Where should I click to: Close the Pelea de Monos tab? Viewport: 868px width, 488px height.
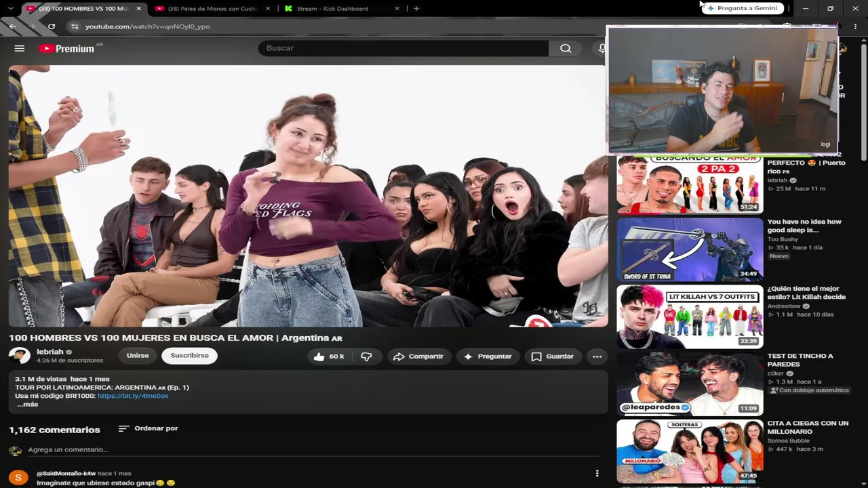coord(268,8)
